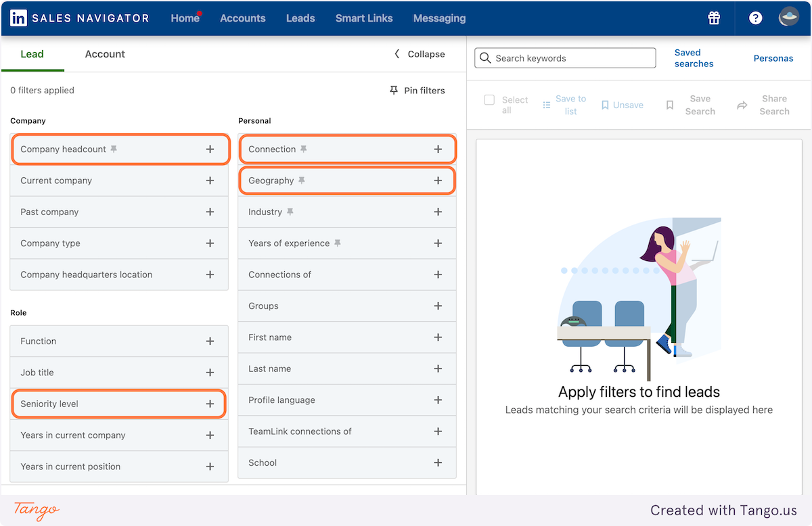Click the pin icon on Company headcount
This screenshot has width=812, height=526.
(114, 149)
